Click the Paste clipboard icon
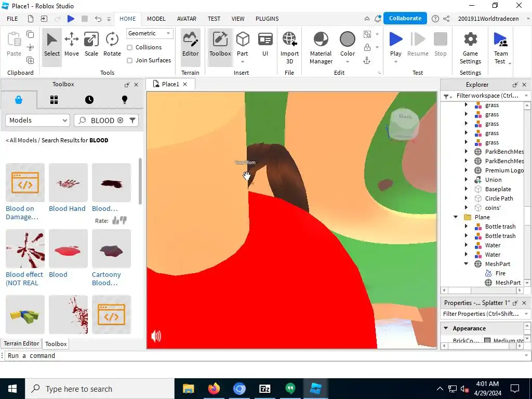 tap(14, 39)
